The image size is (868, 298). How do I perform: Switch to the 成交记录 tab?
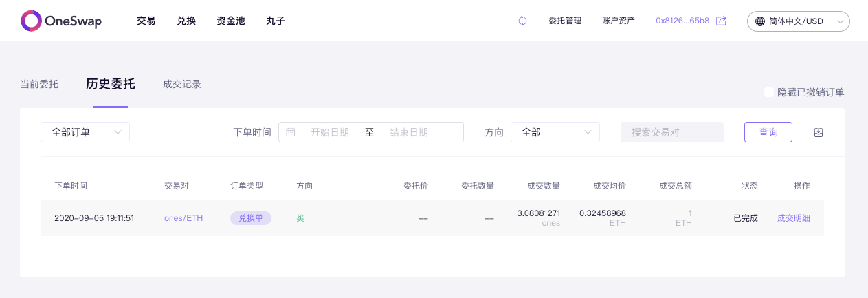(182, 84)
